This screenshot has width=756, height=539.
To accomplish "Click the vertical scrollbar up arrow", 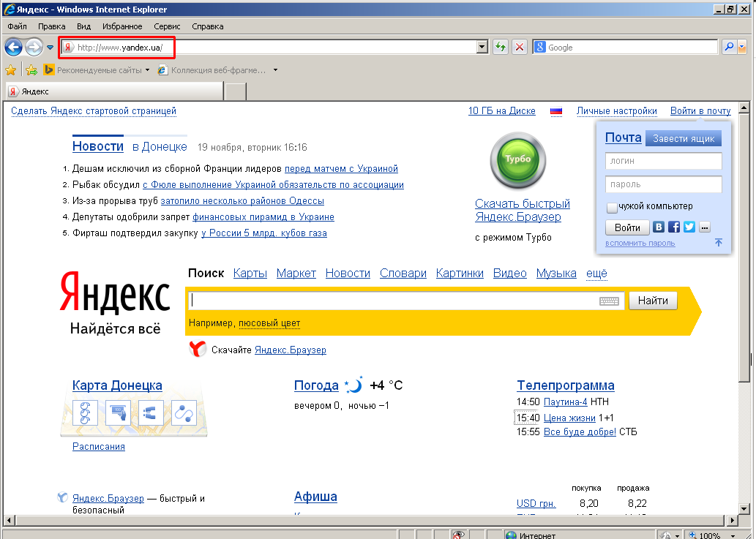I will coord(744,108).
